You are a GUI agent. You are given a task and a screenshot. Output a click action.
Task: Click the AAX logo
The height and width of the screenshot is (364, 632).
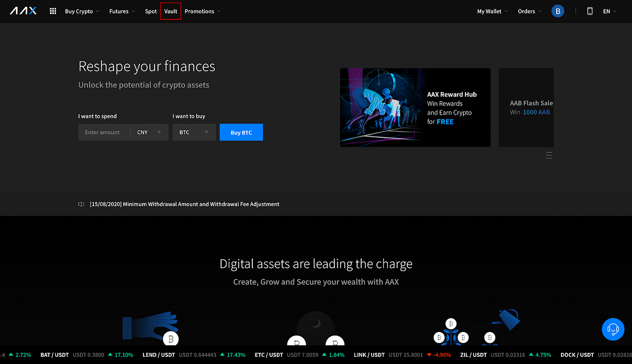(23, 11)
